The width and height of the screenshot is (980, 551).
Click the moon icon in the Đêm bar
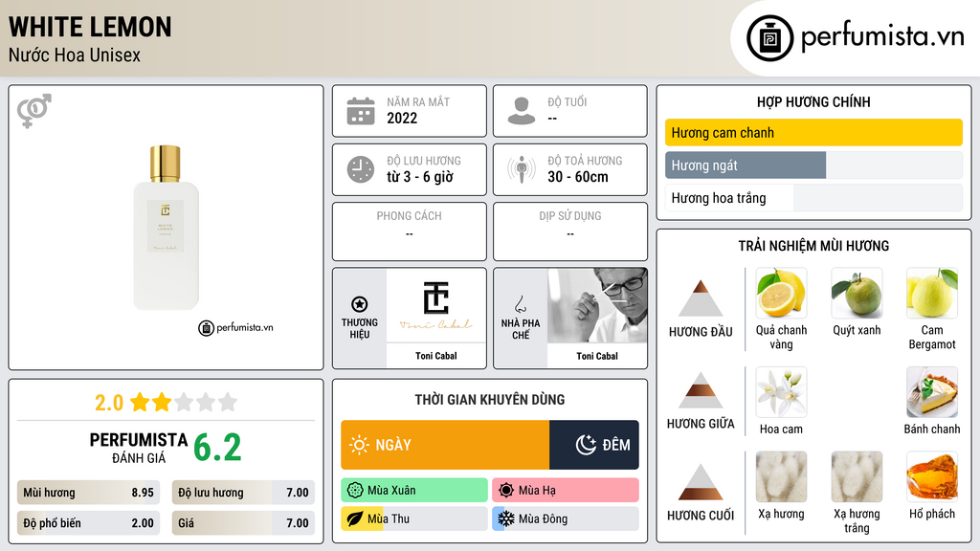[x=586, y=445]
